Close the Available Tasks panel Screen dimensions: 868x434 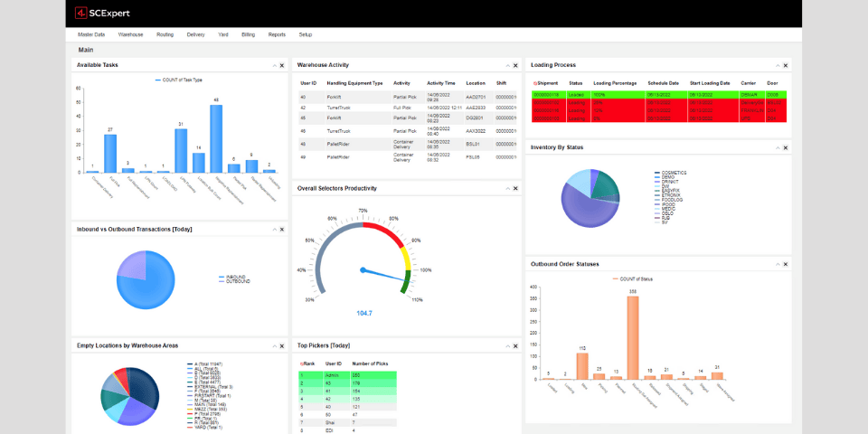(x=283, y=66)
